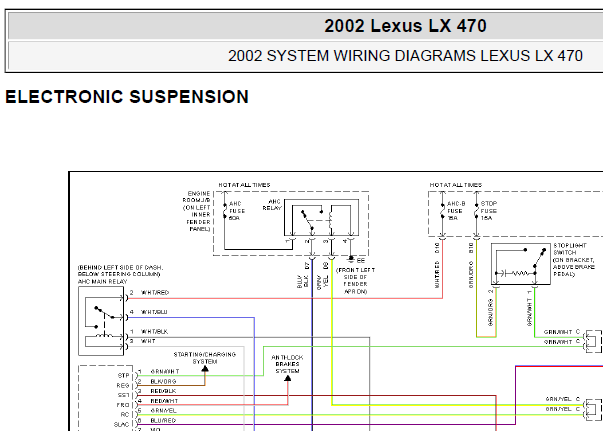This screenshot has width=603, height=431.
Task: Click the "AHC-B FUSE 15A" label
Action: tap(456, 211)
